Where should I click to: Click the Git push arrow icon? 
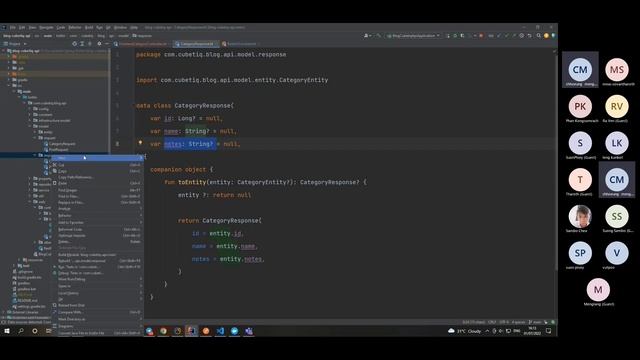[514, 36]
